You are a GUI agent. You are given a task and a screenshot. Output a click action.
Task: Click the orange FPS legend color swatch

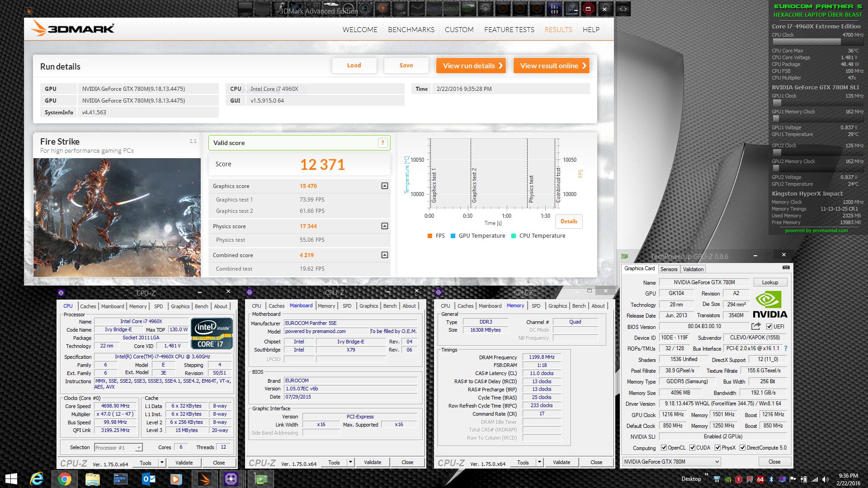430,236
